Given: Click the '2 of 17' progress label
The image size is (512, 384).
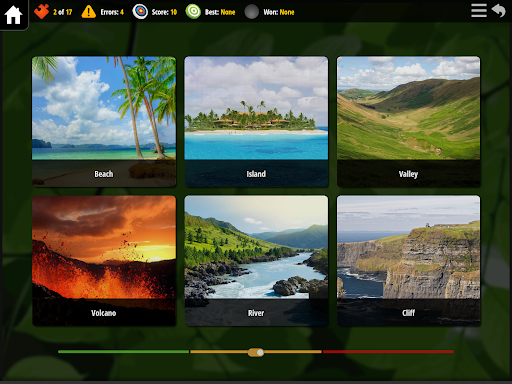Looking at the screenshot, I should (63, 12).
